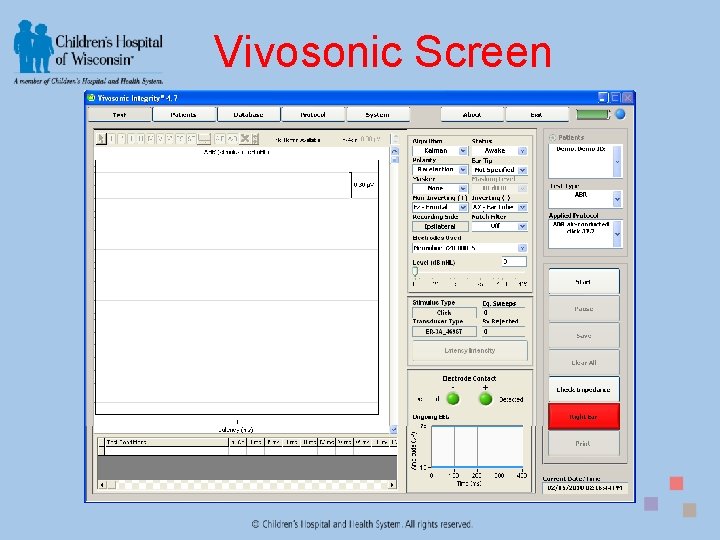720x540 pixels.
Task: Click the Level dB nHL slider handle
Action: pos(415,271)
